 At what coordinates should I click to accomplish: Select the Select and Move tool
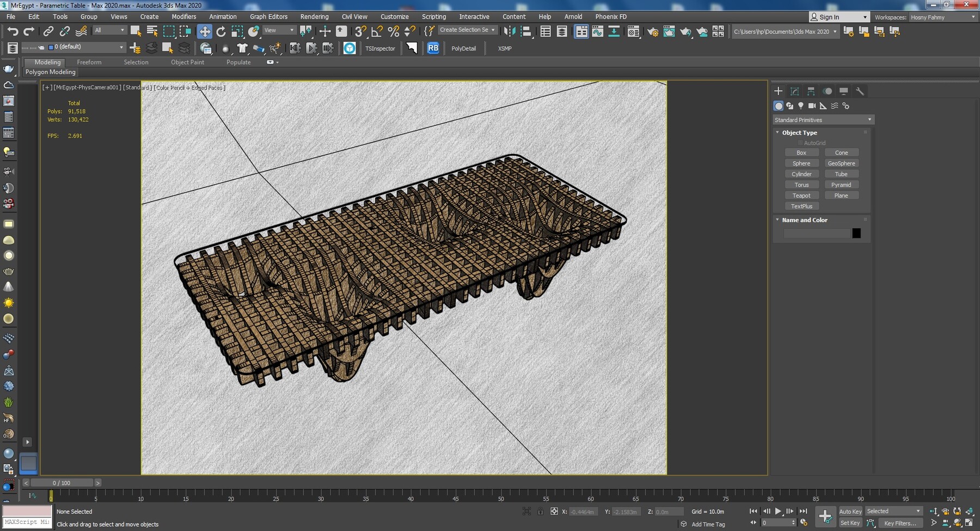coord(204,31)
